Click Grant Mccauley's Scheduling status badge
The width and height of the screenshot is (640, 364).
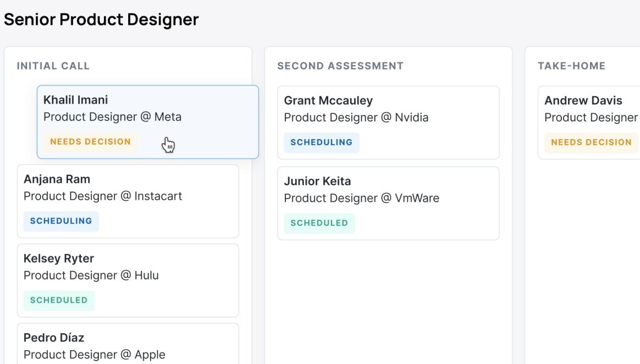click(x=322, y=142)
